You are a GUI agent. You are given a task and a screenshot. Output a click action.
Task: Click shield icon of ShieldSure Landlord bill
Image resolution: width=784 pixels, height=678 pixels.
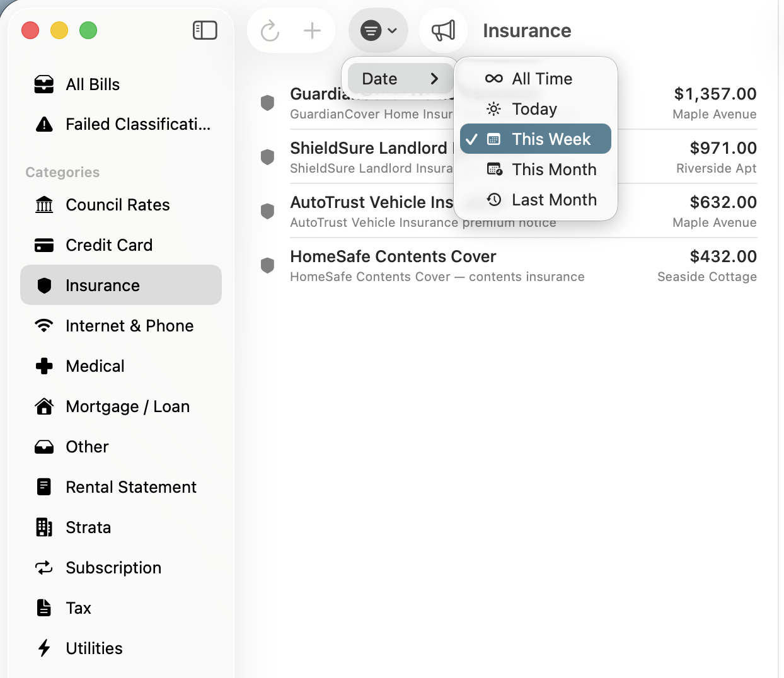[x=267, y=157]
